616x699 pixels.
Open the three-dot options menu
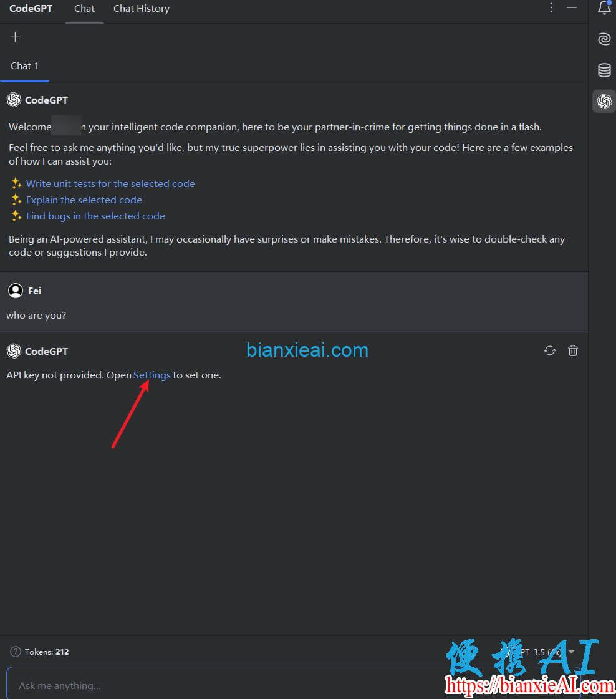(551, 8)
